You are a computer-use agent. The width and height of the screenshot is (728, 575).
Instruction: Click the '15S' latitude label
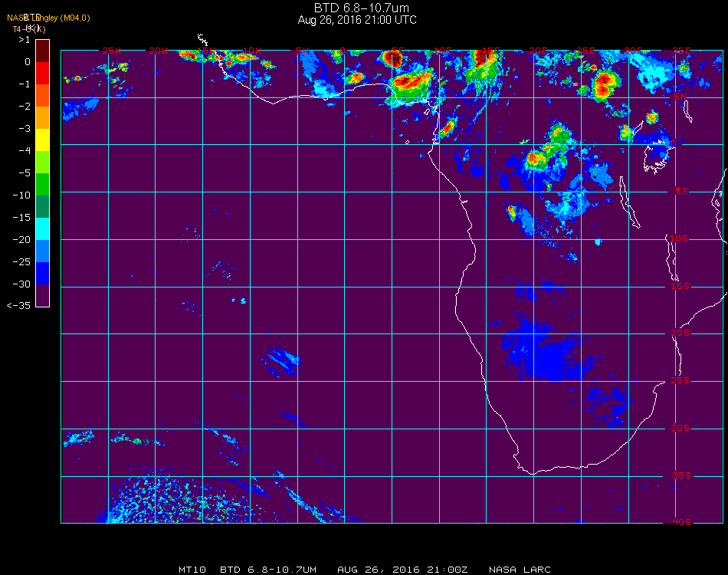tap(680, 287)
